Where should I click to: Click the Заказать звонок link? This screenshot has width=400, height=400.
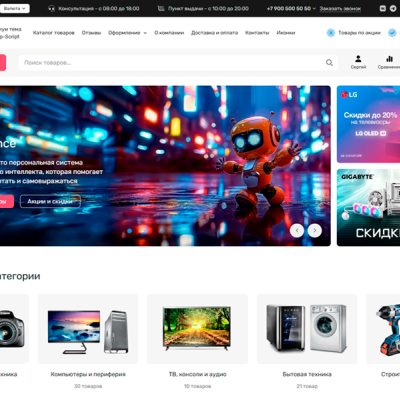pos(340,9)
